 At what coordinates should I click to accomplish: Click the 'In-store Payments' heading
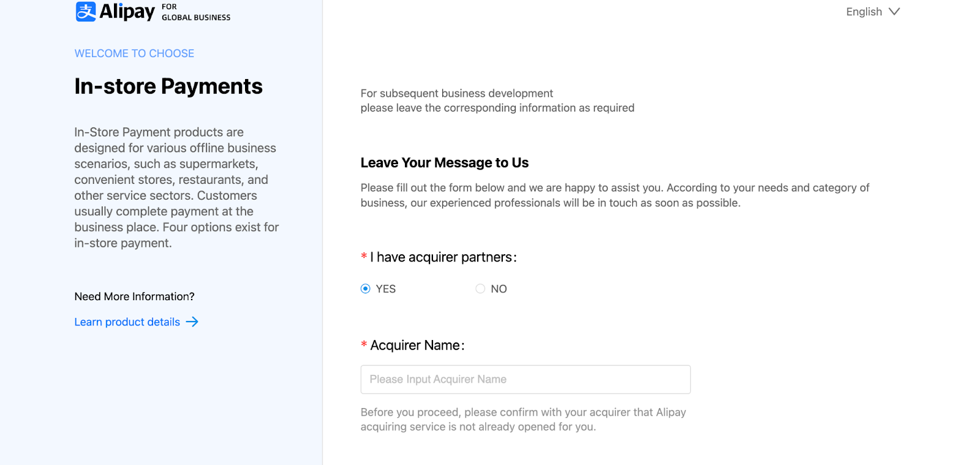[168, 86]
